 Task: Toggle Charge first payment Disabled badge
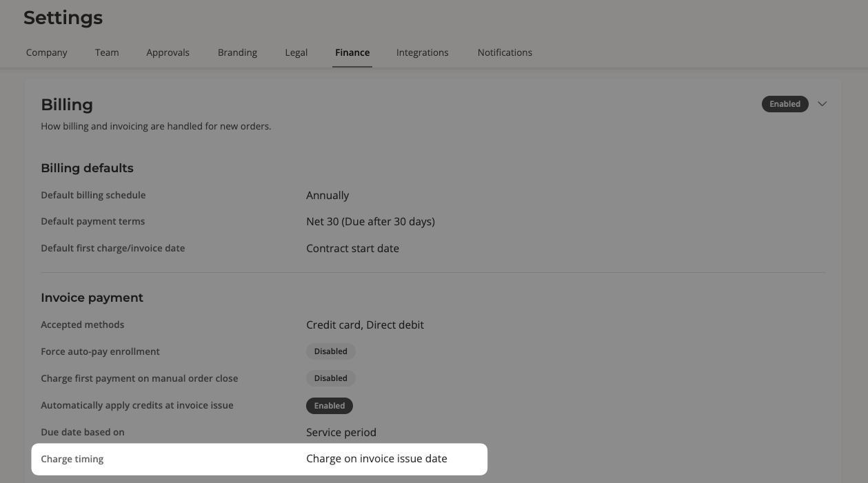331,378
